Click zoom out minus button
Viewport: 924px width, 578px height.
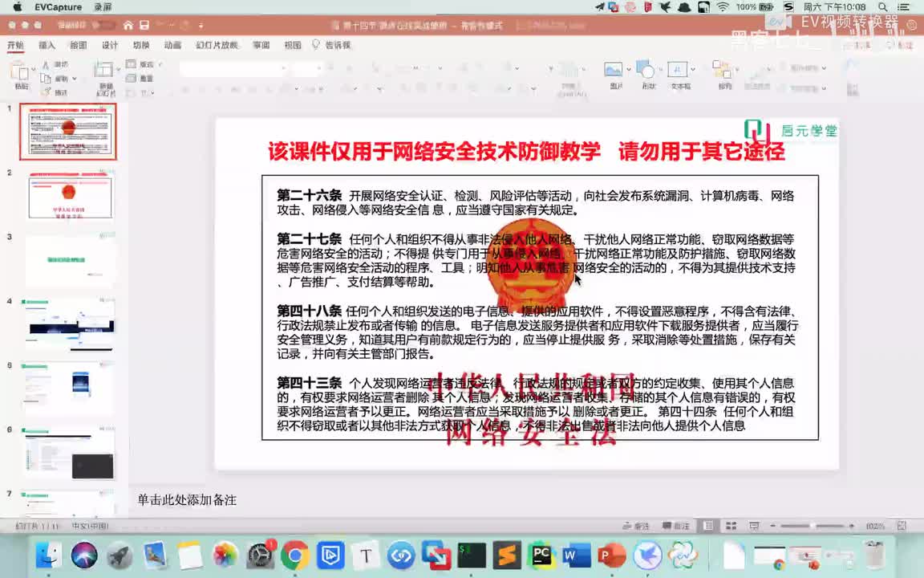pyautogui.click(x=773, y=526)
